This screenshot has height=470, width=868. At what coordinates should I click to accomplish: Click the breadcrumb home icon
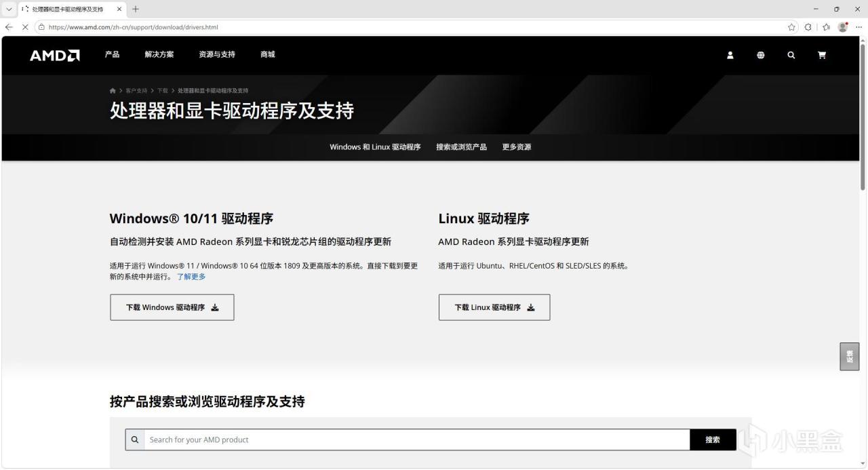113,91
